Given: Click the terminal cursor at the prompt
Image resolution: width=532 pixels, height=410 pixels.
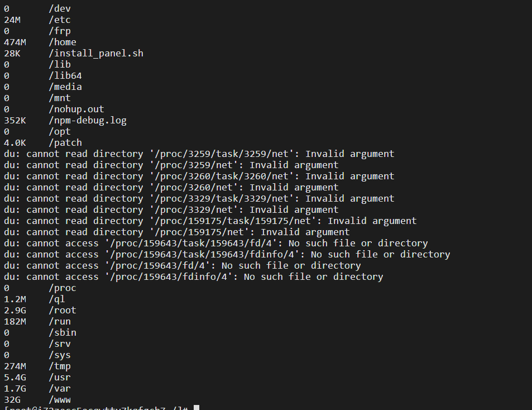Looking at the screenshot, I should (196, 408).
